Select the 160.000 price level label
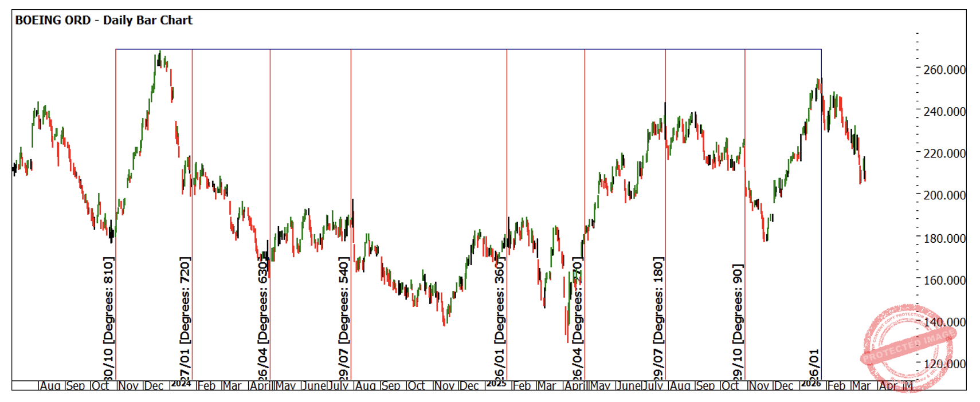 (x=944, y=280)
